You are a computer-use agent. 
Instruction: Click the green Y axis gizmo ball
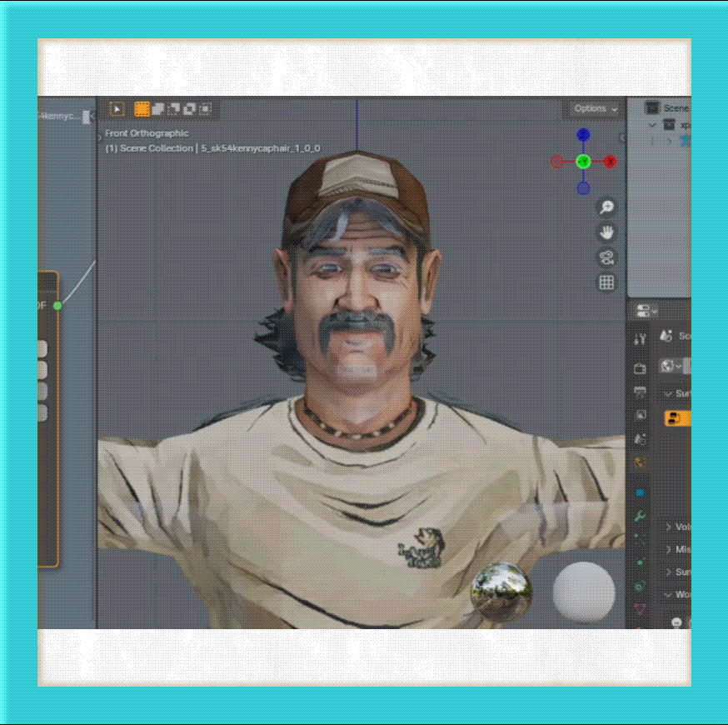(584, 161)
